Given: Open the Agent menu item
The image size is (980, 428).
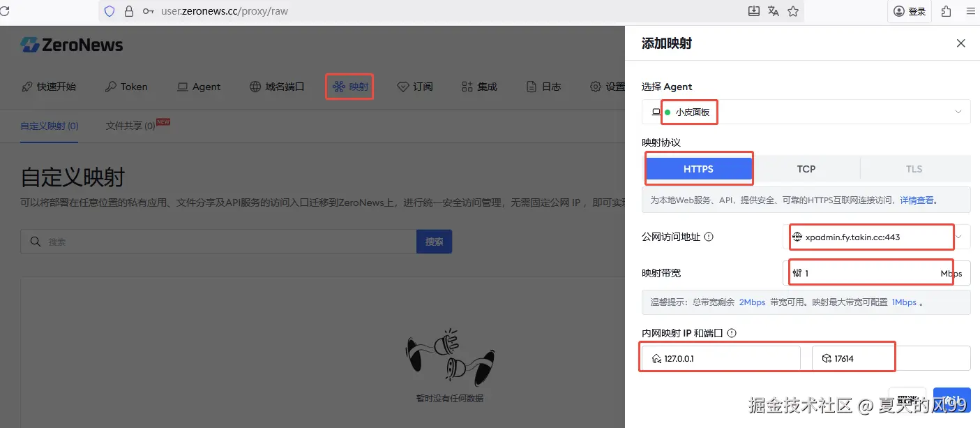Looking at the screenshot, I should click(199, 87).
